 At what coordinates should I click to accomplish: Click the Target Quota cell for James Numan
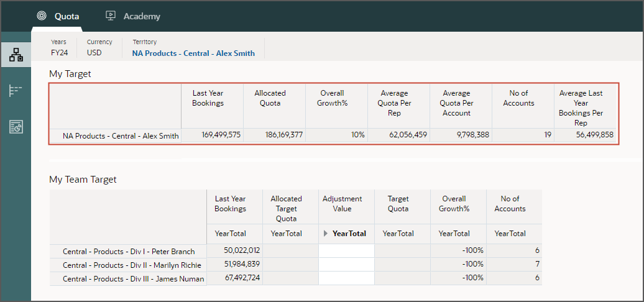pos(402,278)
